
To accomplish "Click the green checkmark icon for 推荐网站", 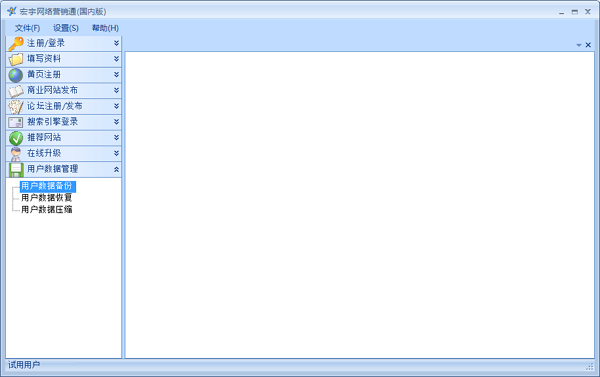I will [16, 138].
